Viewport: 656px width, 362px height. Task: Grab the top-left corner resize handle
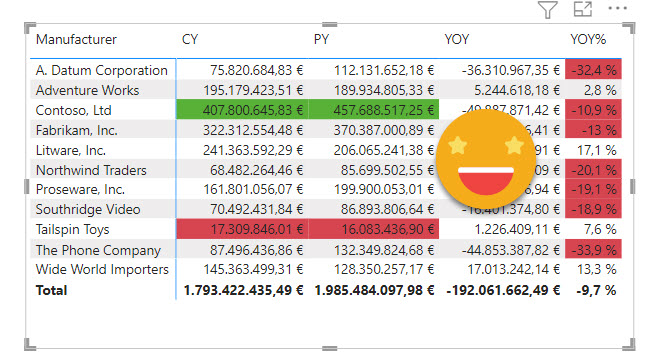coord(30,28)
